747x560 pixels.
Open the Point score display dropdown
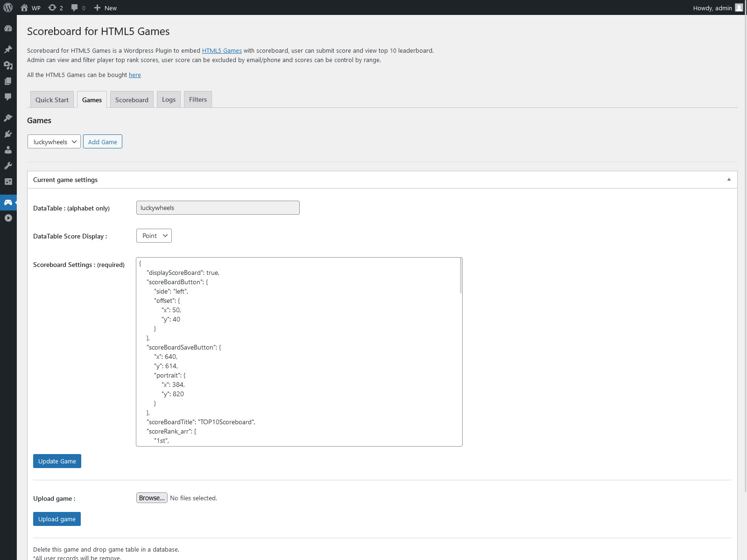coord(154,236)
